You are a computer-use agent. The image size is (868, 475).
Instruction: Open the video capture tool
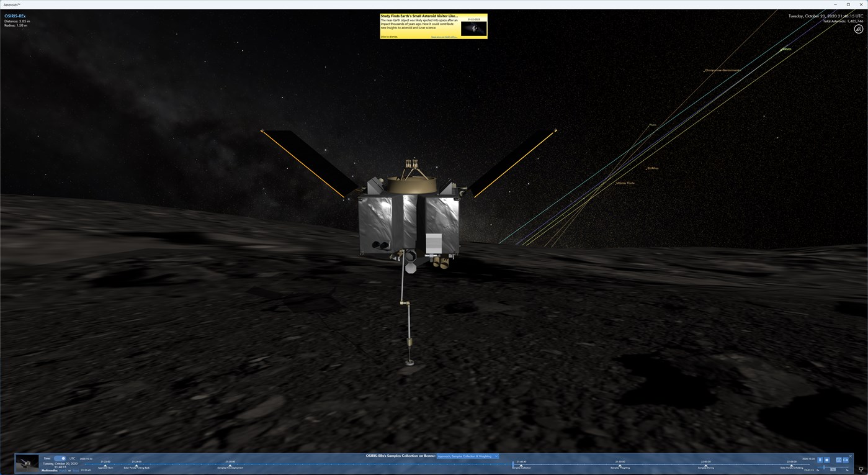(846, 459)
